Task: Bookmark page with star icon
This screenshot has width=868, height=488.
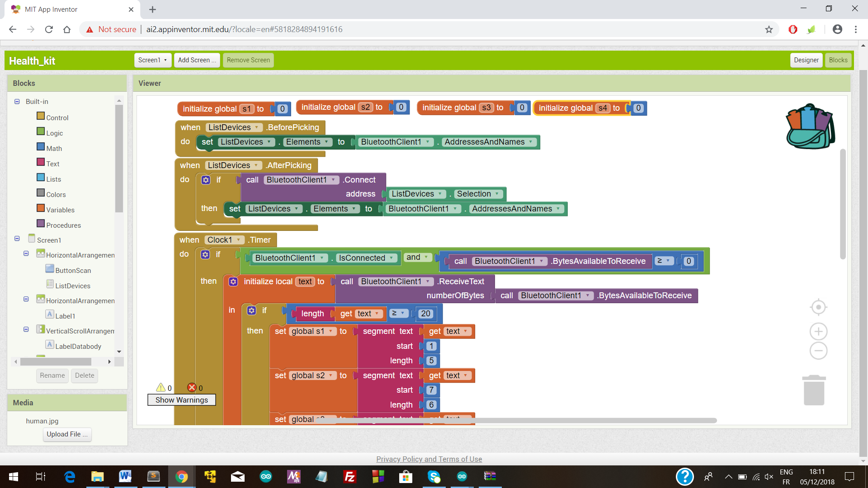Action: tap(769, 29)
